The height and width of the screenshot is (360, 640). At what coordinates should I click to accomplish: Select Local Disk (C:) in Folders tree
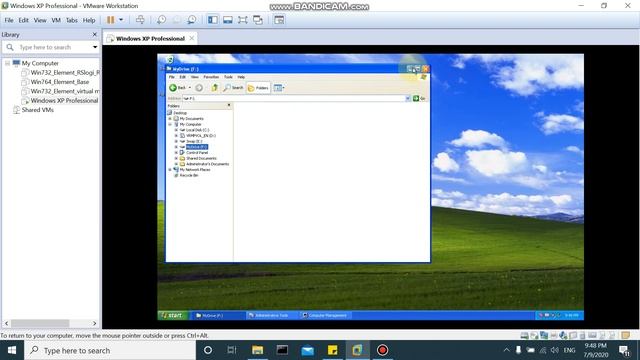pos(198,130)
